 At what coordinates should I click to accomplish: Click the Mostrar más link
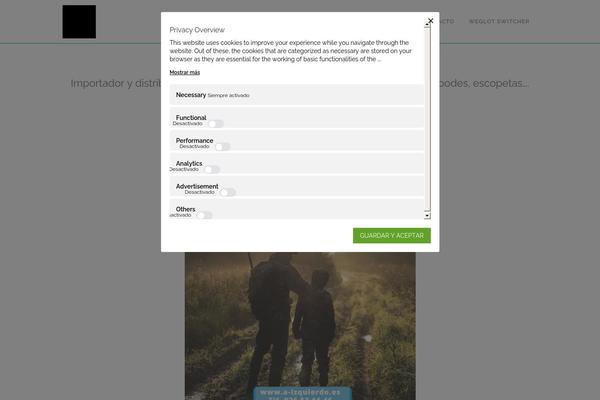(185, 72)
